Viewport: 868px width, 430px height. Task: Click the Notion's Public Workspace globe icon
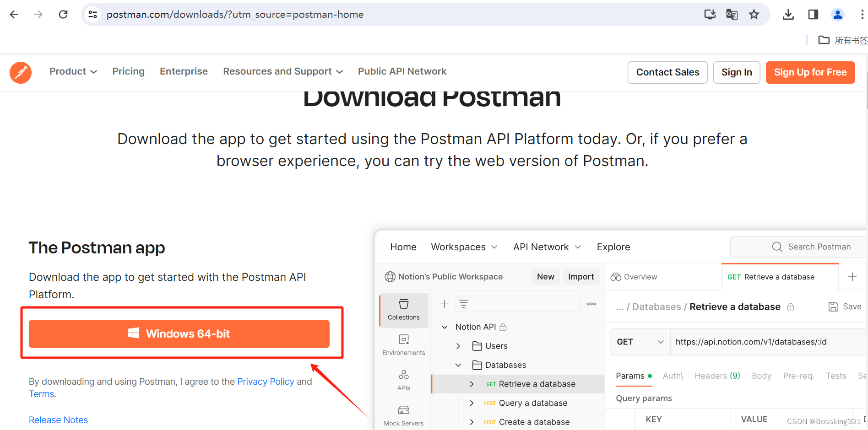pyautogui.click(x=390, y=277)
